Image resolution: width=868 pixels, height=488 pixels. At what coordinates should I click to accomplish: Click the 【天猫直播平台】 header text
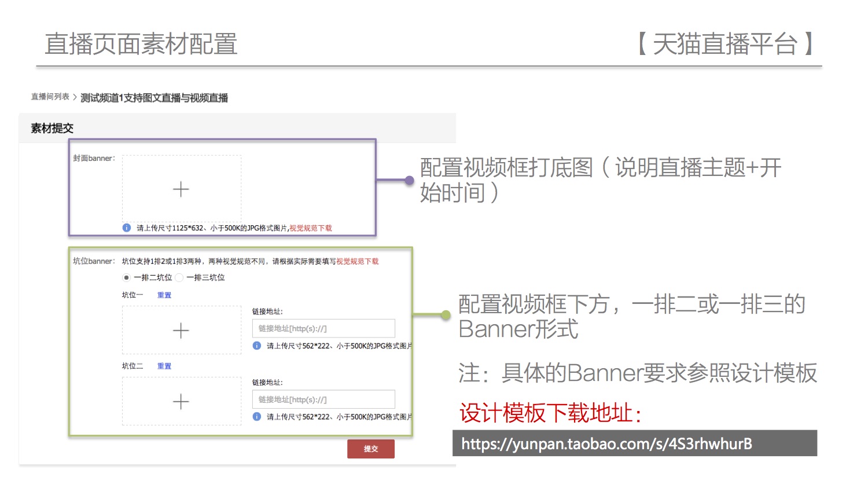(x=726, y=44)
